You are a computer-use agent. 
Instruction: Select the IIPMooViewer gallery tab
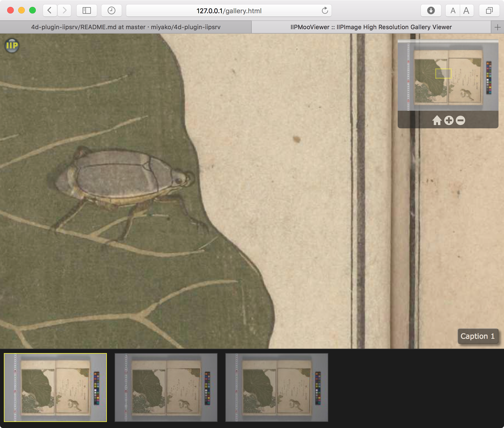coord(371,27)
